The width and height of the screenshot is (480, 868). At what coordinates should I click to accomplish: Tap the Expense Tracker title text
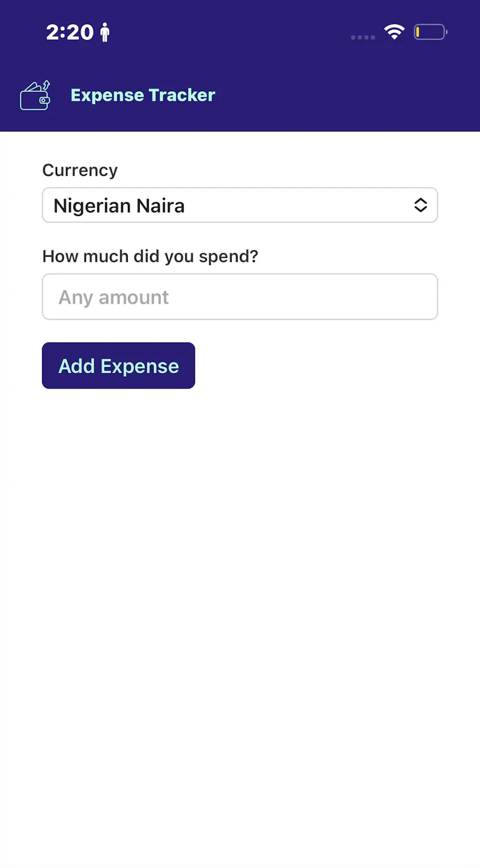click(143, 95)
